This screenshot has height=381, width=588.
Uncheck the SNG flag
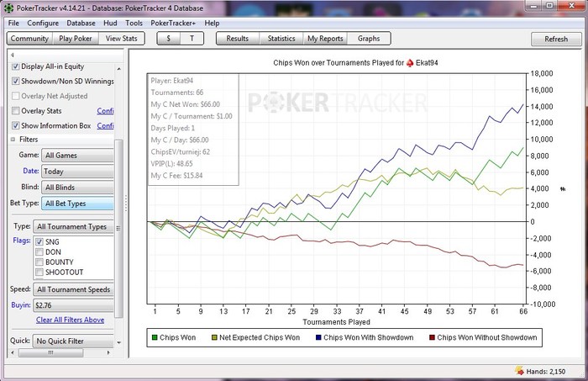click(x=39, y=242)
